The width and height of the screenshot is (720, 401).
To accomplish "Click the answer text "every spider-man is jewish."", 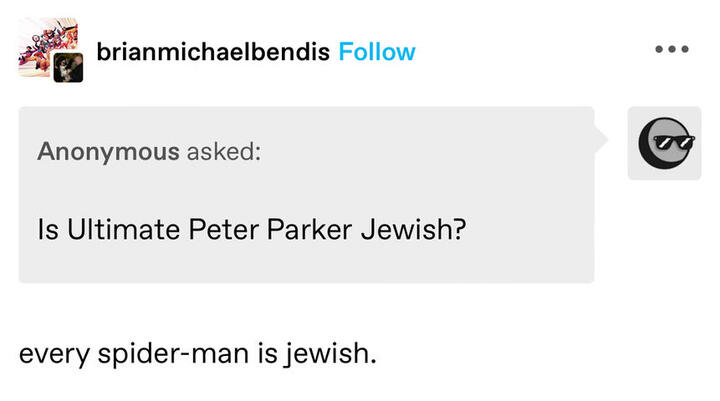I will coord(197,355).
